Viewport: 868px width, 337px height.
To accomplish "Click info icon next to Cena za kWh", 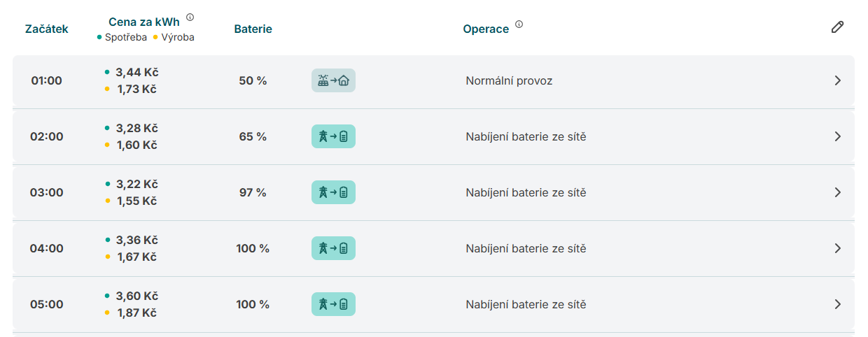I will pyautogui.click(x=190, y=17).
